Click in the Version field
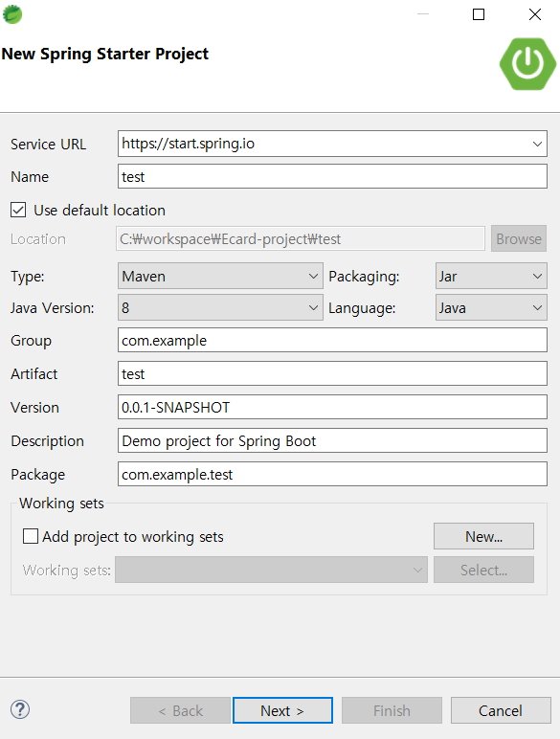Screen dimensions: 560x739 [x=332, y=407]
